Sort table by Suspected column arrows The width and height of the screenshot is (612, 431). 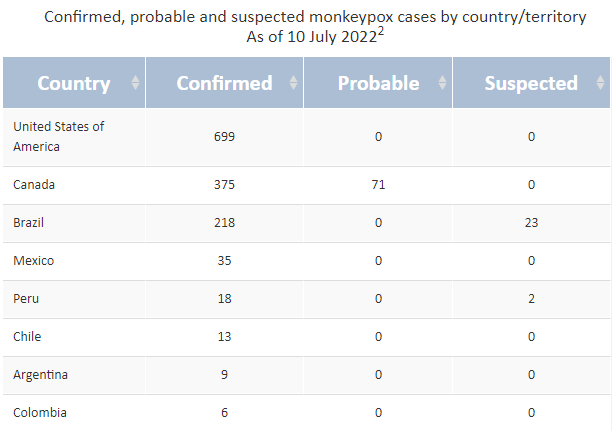pyautogui.click(x=600, y=82)
